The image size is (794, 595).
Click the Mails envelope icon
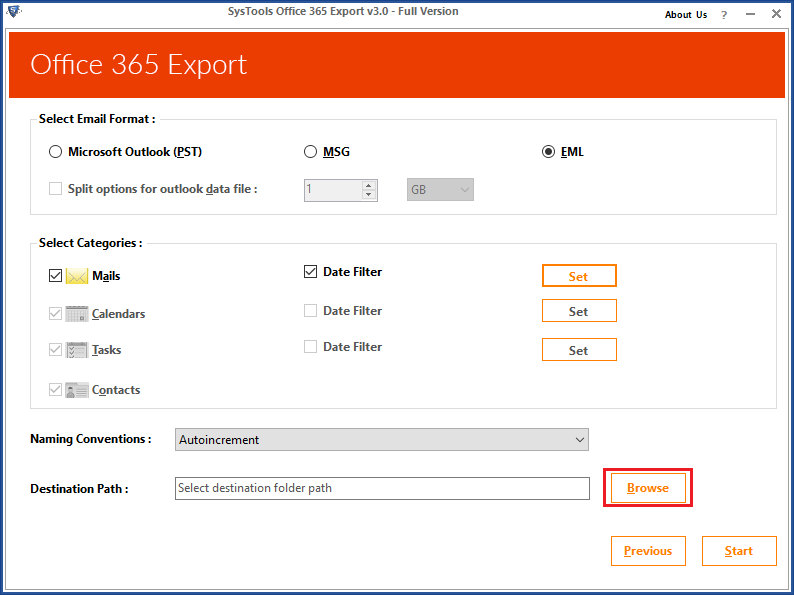click(x=77, y=276)
